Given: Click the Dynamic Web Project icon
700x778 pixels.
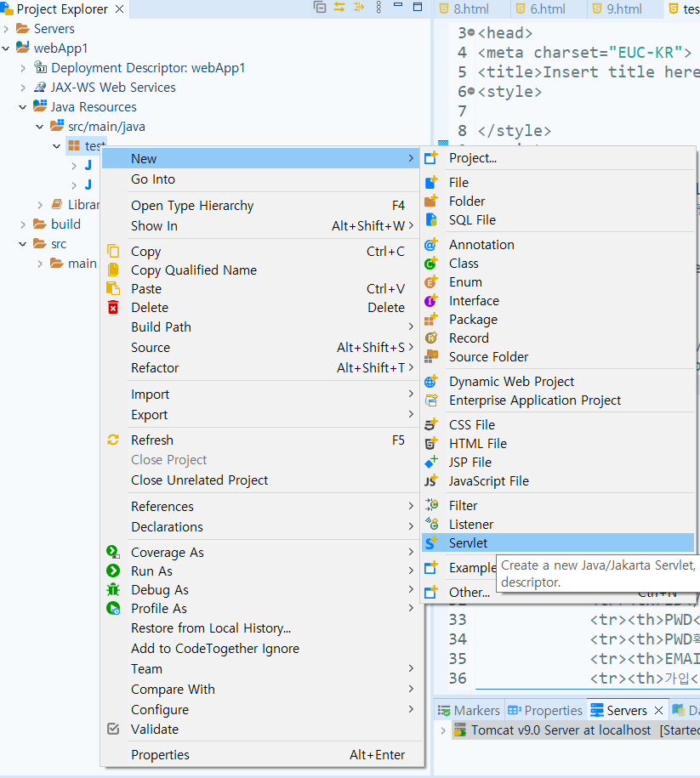Looking at the screenshot, I should pyautogui.click(x=431, y=382).
